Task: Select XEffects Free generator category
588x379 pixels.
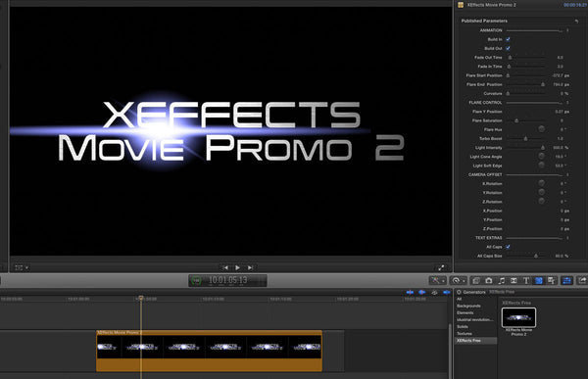Action: 468,341
